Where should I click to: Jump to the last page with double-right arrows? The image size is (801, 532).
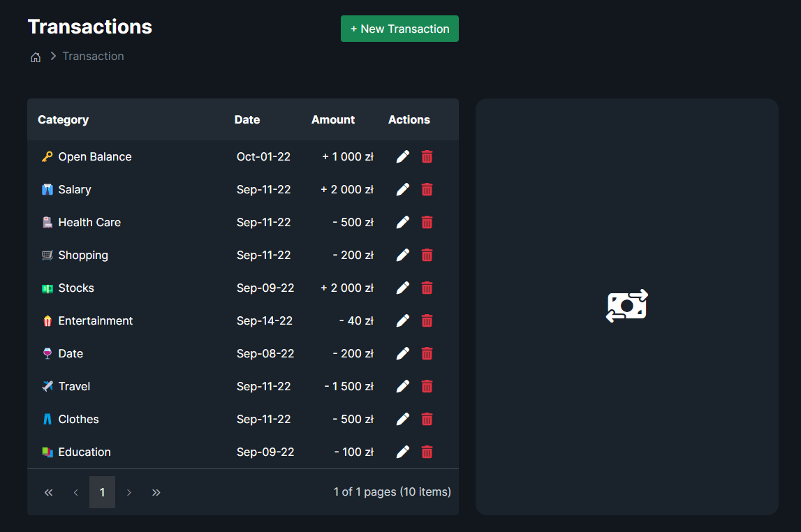click(156, 492)
